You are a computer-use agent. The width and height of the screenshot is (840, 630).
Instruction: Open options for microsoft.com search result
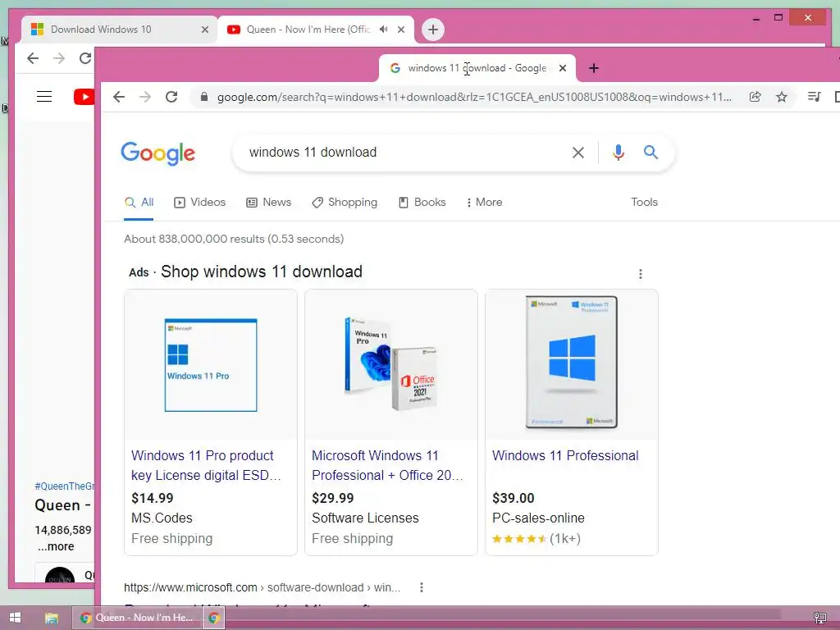[x=422, y=587]
